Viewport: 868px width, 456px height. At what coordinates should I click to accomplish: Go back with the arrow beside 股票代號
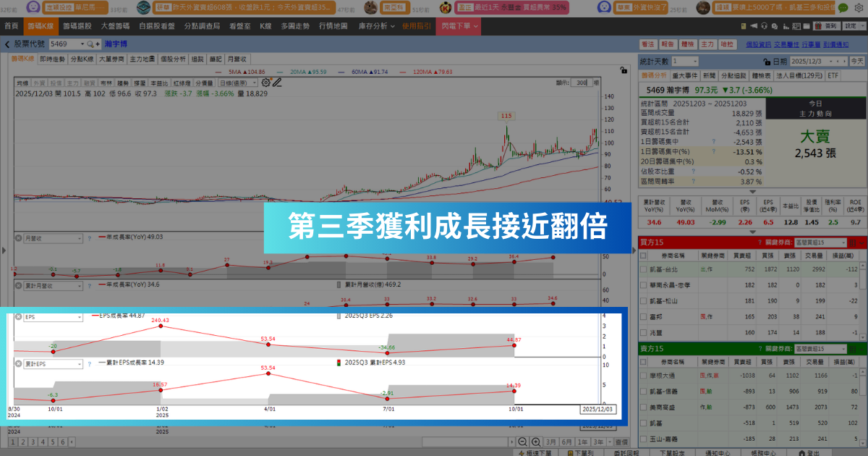7,44
